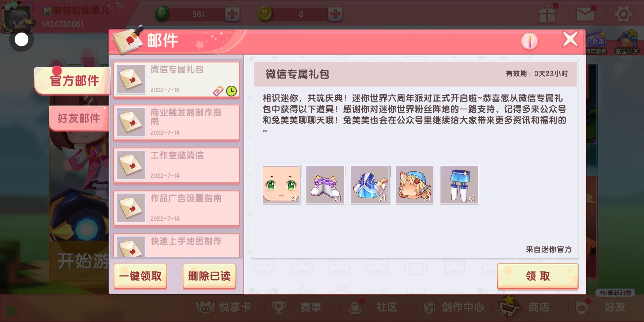The image size is (644, 322).
Task: Open the exclamation info icon in mail header
Action: [530, 41]
